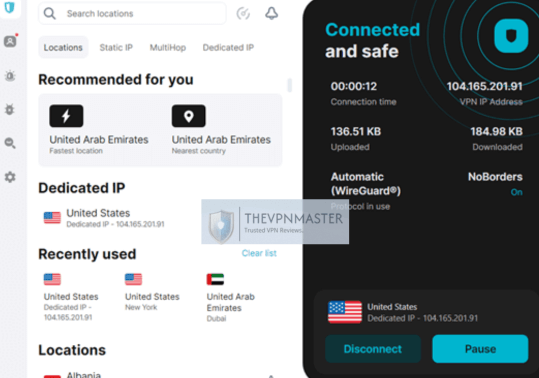This screenshot has width=539, height=378.
Task: Click Automatic (WireGuard®) protocol text
Action: 366,184
